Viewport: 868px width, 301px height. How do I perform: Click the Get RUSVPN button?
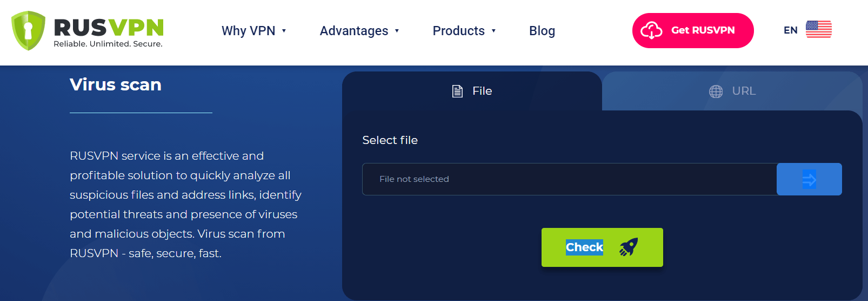[x=693, y=30]
